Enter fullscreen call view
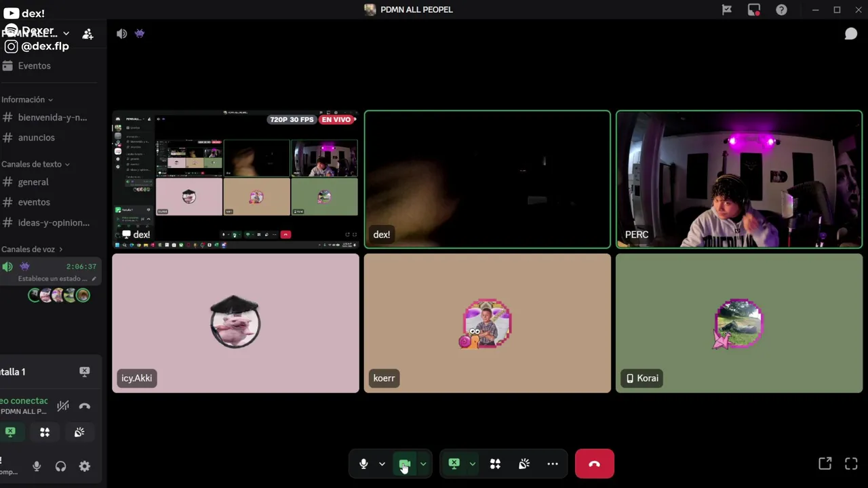This screenshot has height=488, width=868. coord(851,464)
